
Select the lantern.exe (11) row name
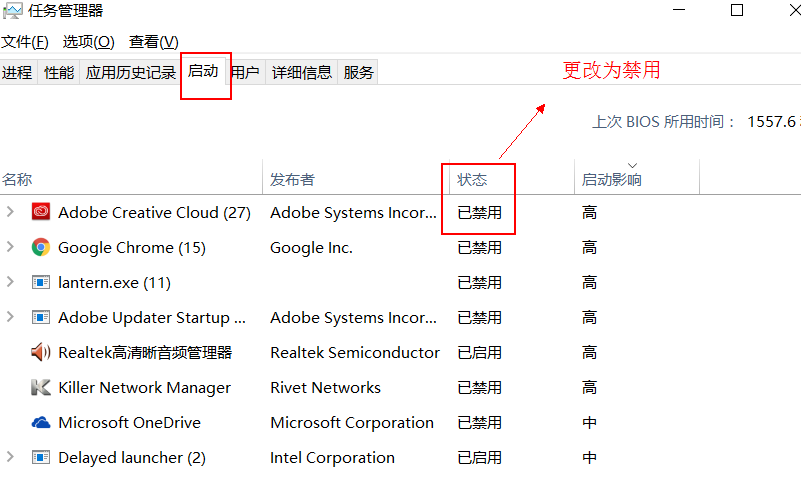coord(114,282)
